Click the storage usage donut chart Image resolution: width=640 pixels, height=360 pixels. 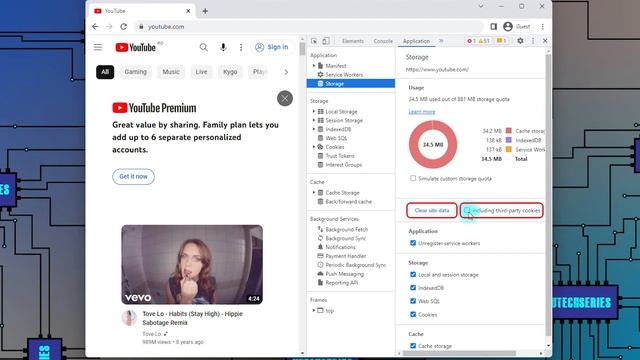point(433,144)
